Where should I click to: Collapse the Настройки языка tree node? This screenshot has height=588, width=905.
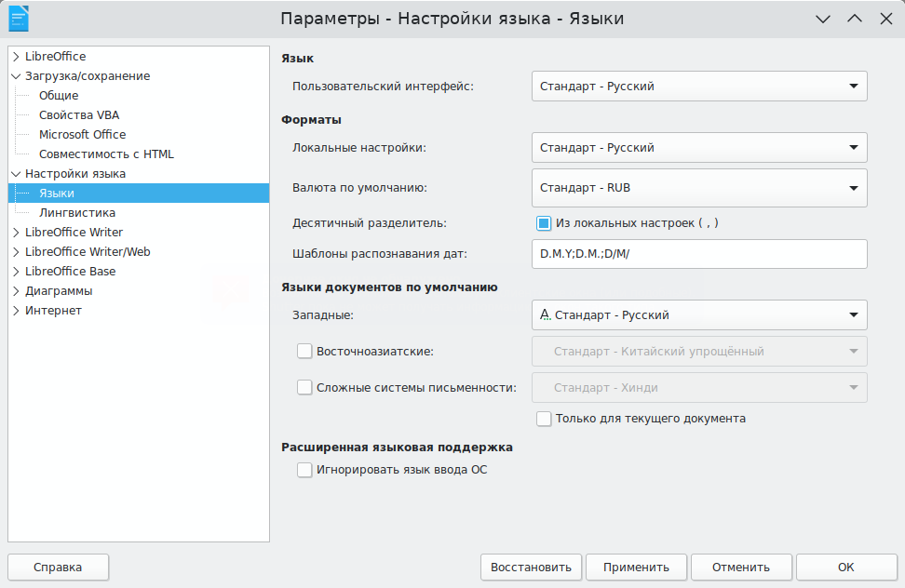(x=16, y=174)
